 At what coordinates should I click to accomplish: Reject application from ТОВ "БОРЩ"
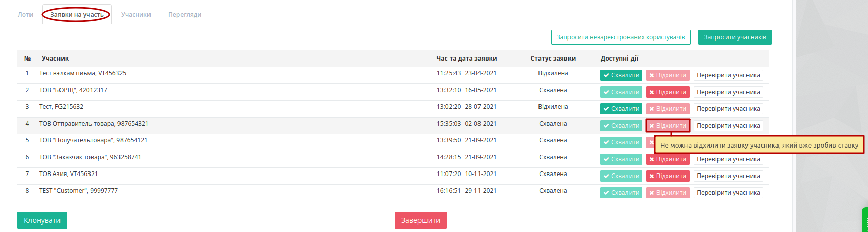click(668, 92)
